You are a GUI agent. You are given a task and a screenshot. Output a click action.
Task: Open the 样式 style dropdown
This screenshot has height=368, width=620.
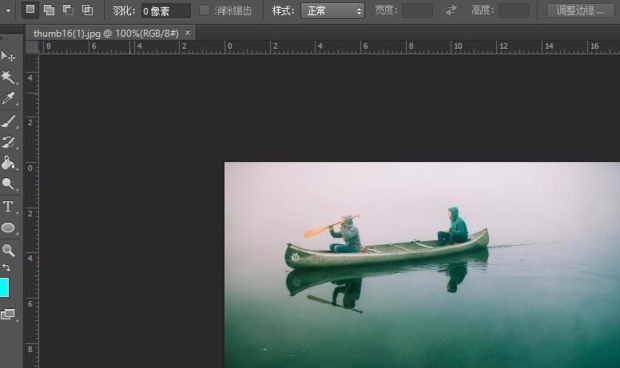(333, 11)
